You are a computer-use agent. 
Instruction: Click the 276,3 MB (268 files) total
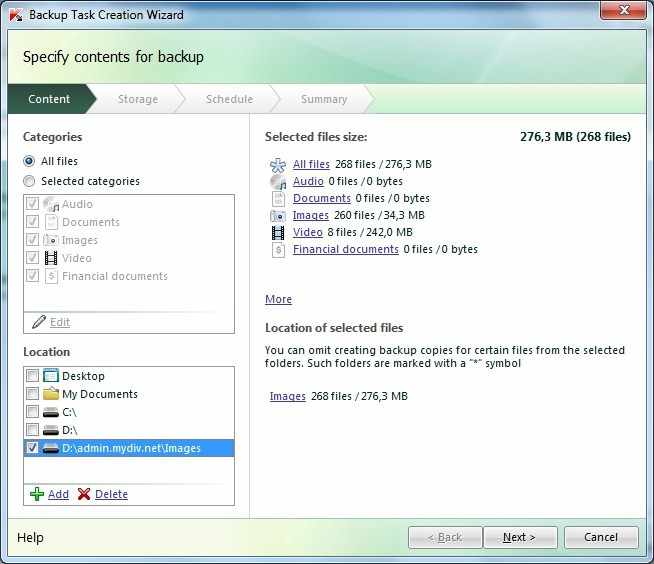(x=575, y=137)
